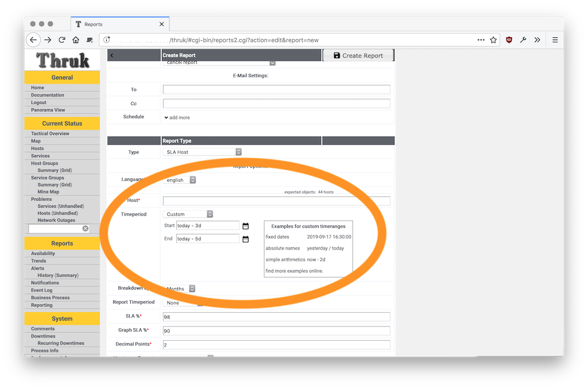This screenshot has height=389, width=588.
Task: Show more toolbar items with the chevron
Action: point(537,40)
